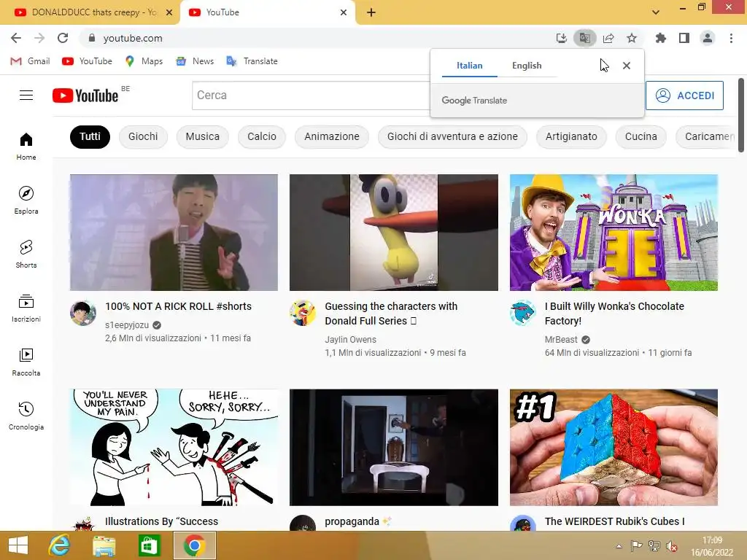Open Raccolta in the sidebar

[x=26, y=362]
